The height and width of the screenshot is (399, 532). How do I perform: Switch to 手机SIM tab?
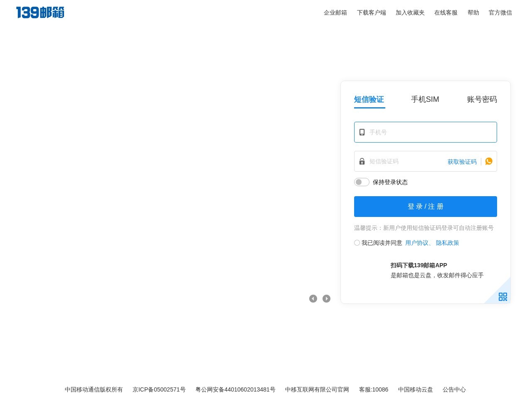(425, 99)
